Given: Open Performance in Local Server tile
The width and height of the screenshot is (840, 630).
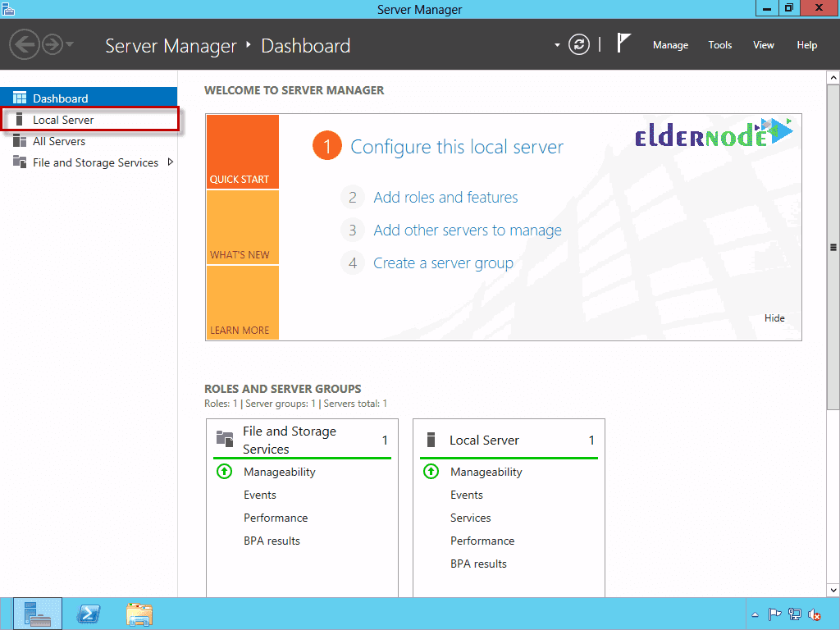Looking at the screenshot, I should pyautogui.click(x=482, y=541).
